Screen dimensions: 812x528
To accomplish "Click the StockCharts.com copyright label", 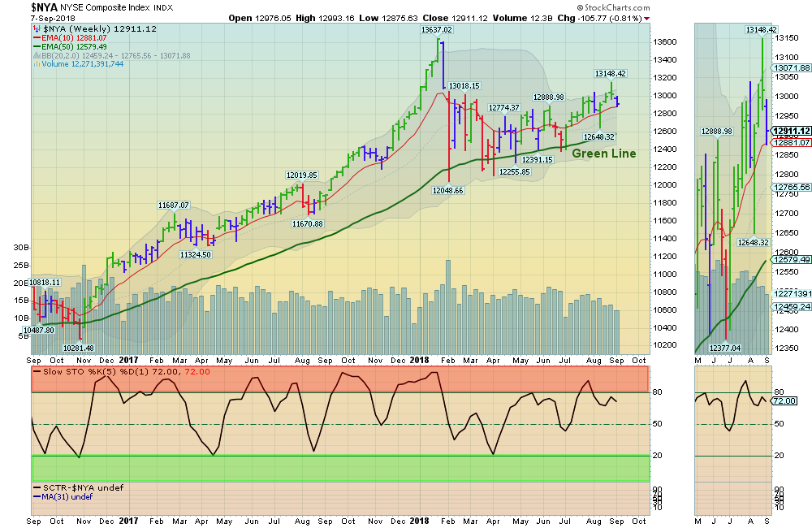I will pos(613,7).
